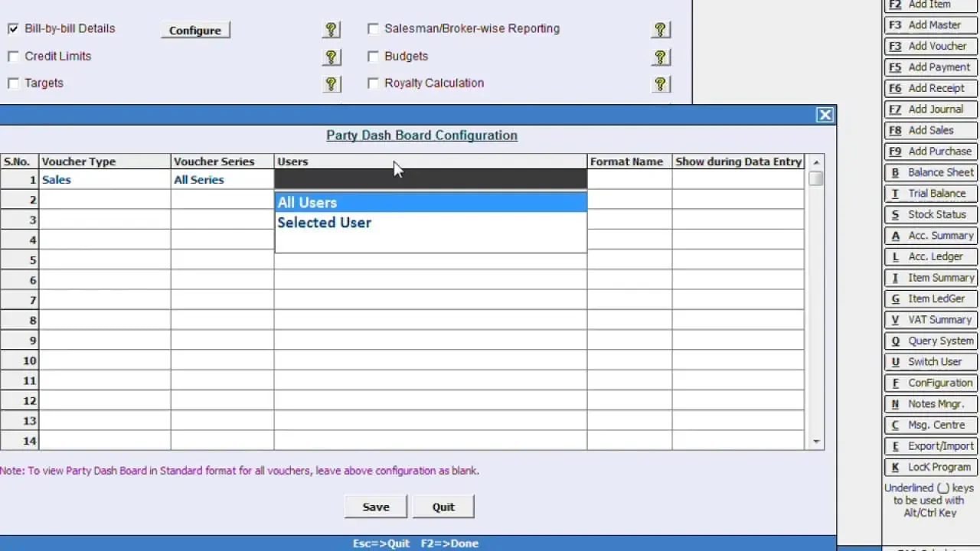Image resolution: width=980 pixels, height=551 pixels.
Task: Click Add Sales in side panel
Action: (930, 130)
